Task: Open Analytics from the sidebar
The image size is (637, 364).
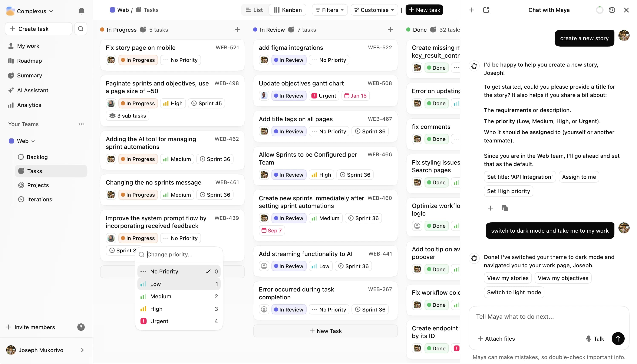Action: [x=29, y=105]
